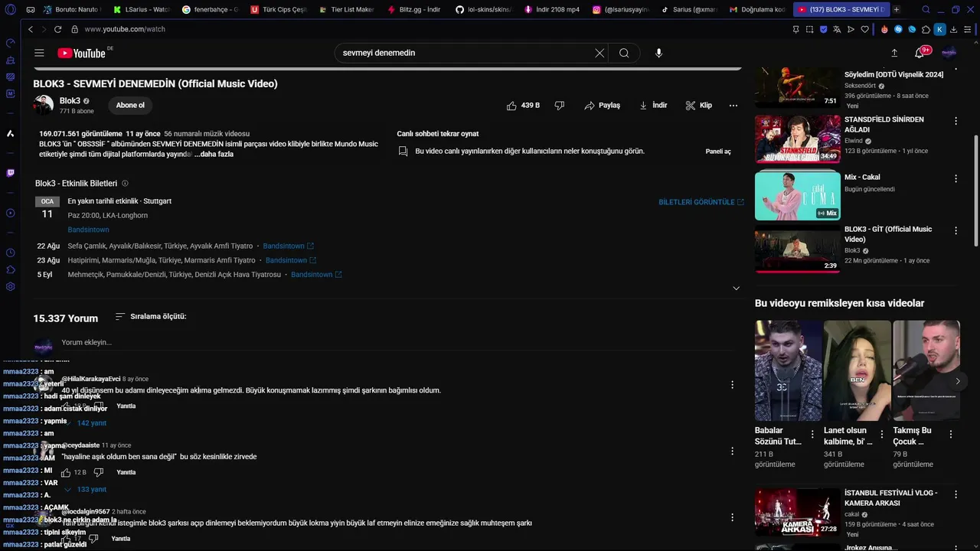Search by voice with the microphone
The height and width of the screenshot is (551, 980).
(x=658, y=53)
